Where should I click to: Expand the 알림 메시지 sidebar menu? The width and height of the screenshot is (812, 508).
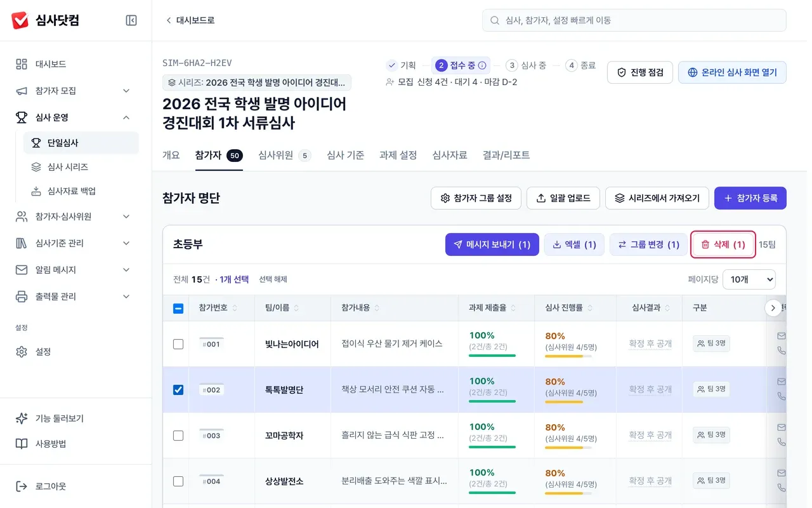click(76, 270)
